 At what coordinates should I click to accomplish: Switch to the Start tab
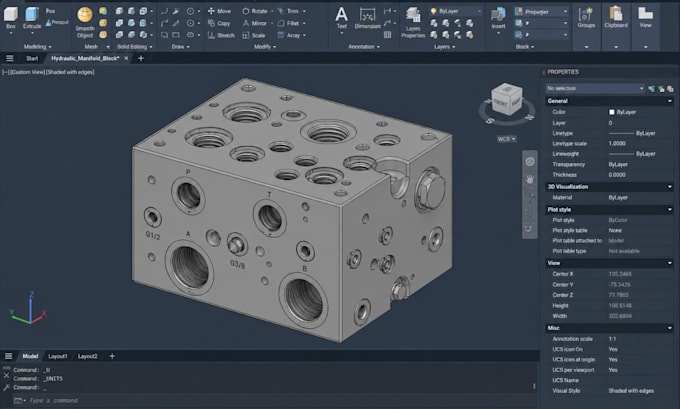click(x=32, y=58)
